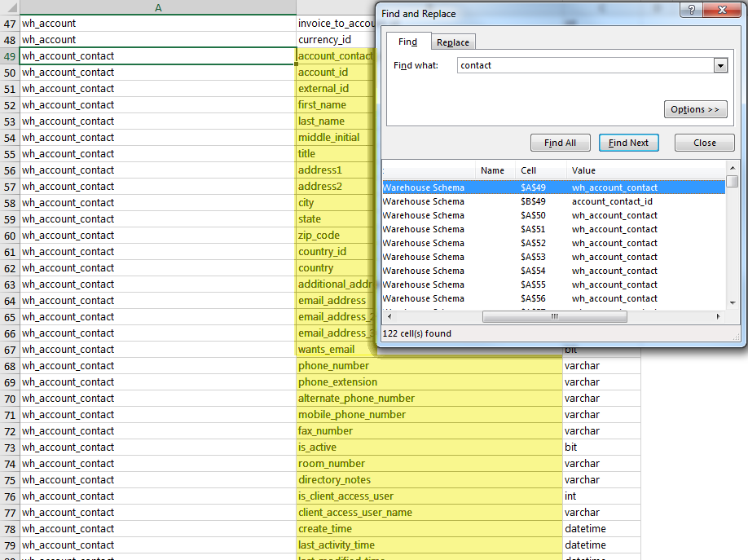Switch to the Replace tab
The image size is (748, 560).
(x=452, y=42)
